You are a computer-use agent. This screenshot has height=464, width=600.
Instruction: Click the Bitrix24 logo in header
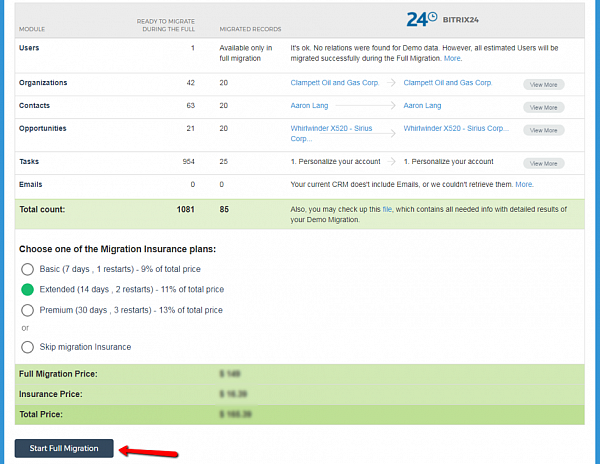[444, 18]
